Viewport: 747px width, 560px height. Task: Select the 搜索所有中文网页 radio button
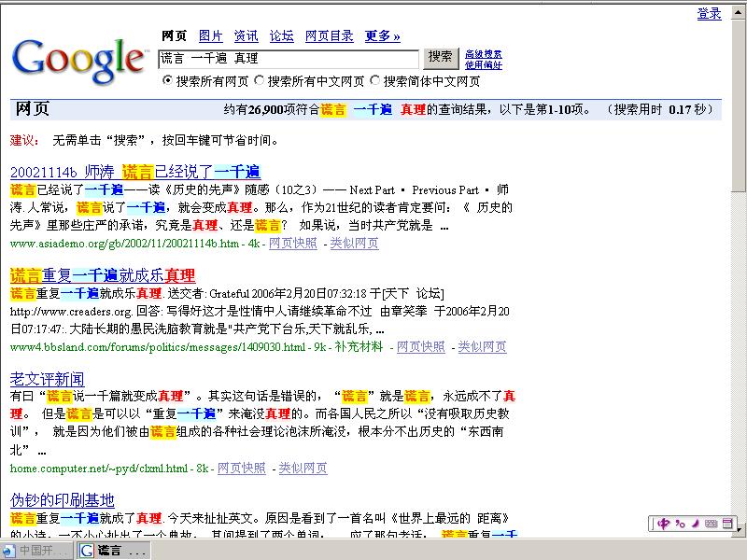pos(259,80)
